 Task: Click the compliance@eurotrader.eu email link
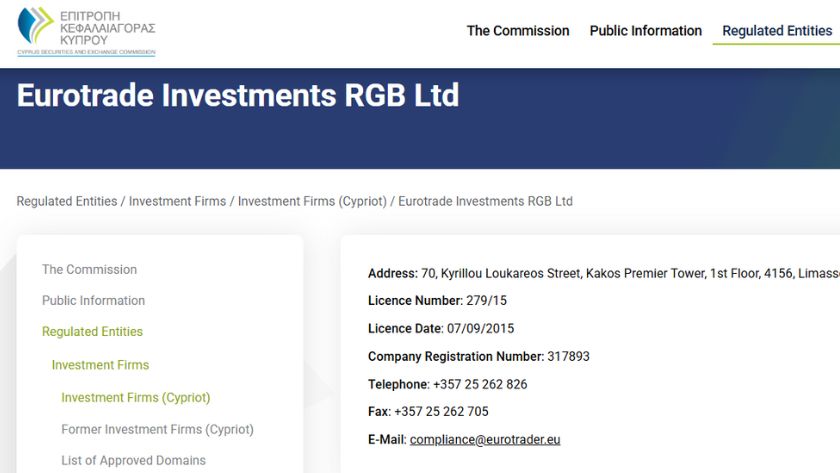[x=485, y=440]
